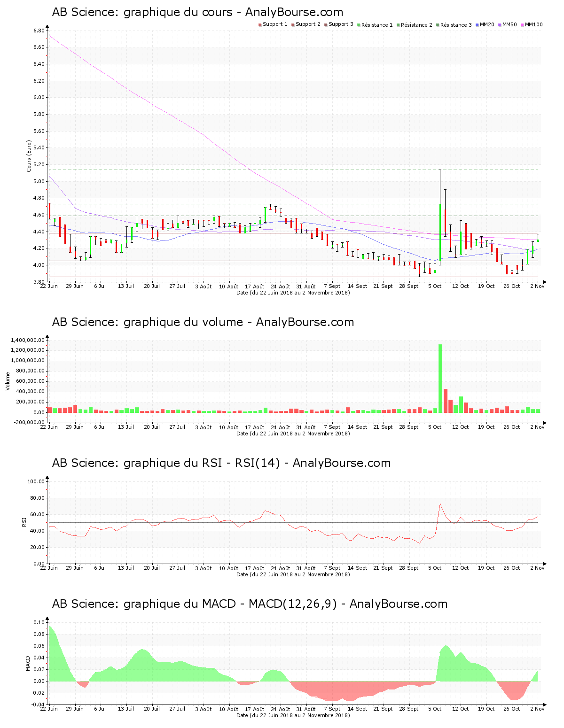
Task: Click the 800,000.00 volume axis value
Action: (30, 371)
